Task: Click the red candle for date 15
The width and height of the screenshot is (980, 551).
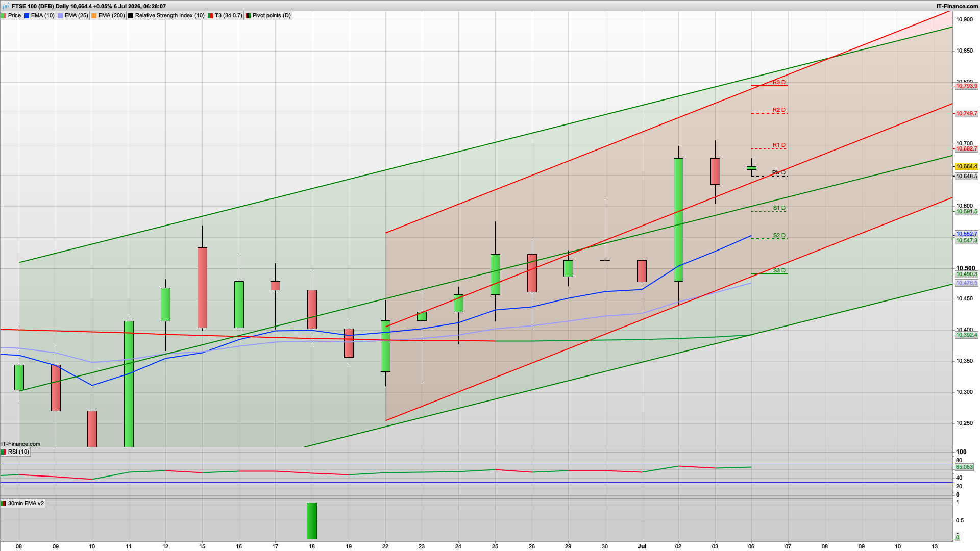Action: [x=202, y=288]
